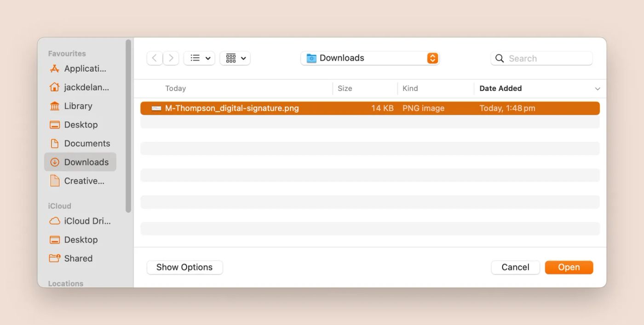Click the forward navigation arrow
This screenshot has height=325, width=644.
pyautogui.click(x=171, y=58)
